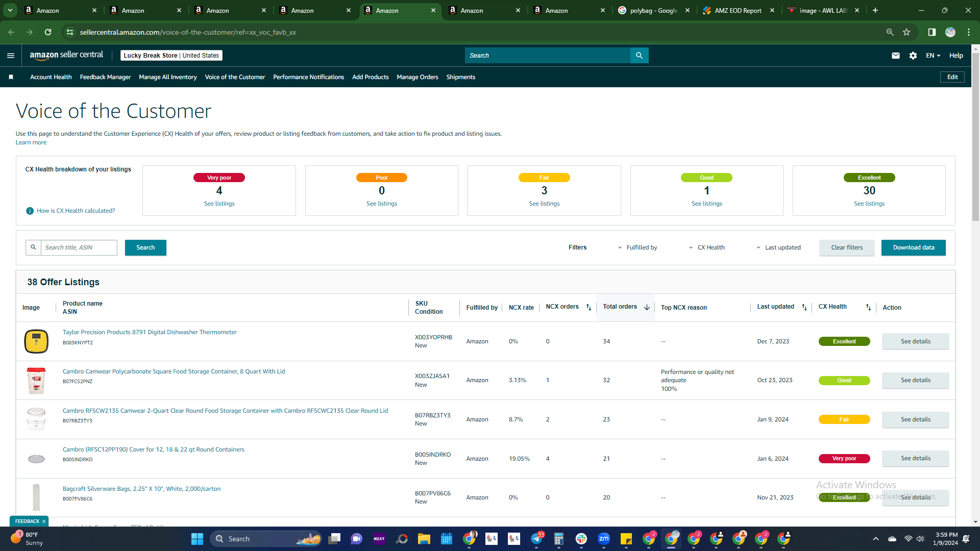Image resolution: width=980 pixels, height=551 pixels.
Task: Toggle the browser side panel icon
Action: 932,32
